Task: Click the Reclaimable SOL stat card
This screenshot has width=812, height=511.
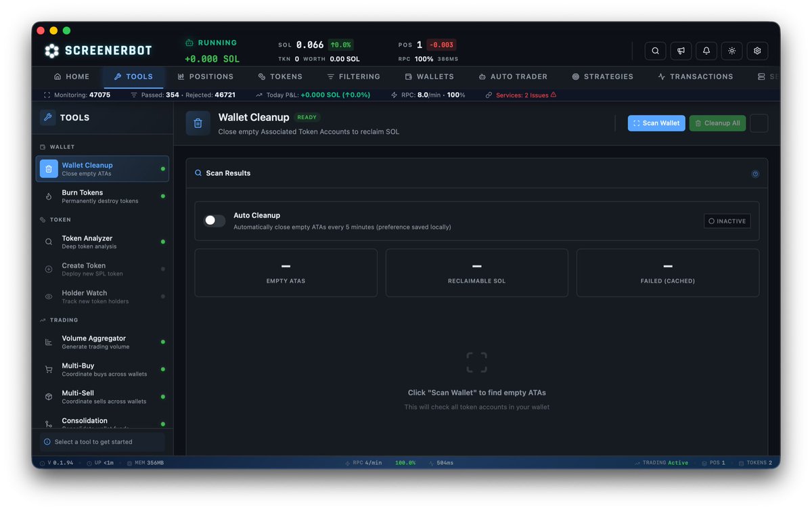Action: (476, 273)
